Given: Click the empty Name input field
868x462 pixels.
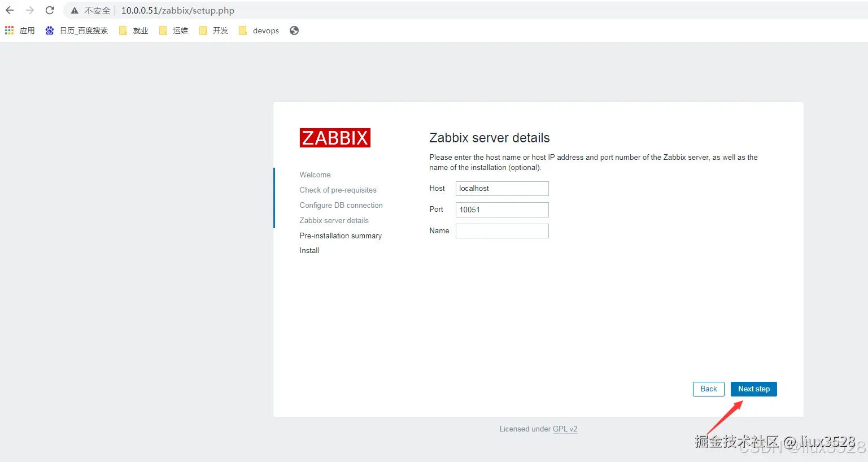Looking at the screenshot, I should (502, 231).
